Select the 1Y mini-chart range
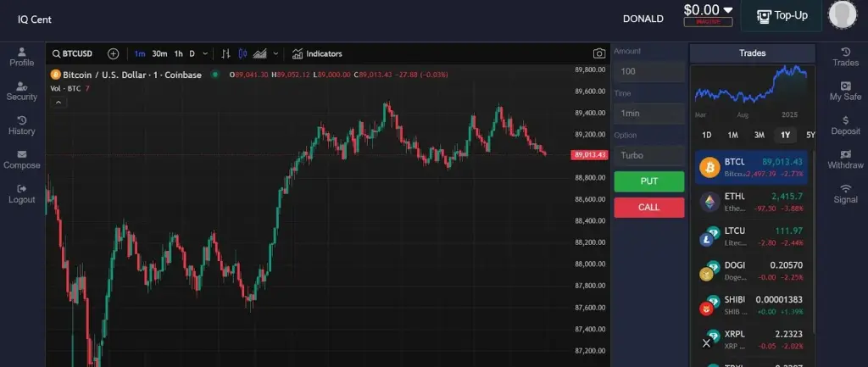 tap(785, 135)
